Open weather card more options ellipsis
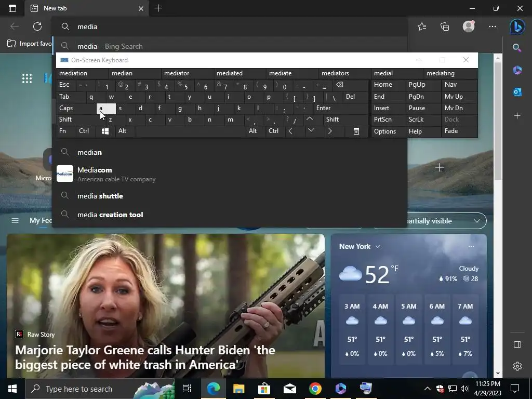 point(471,246)
